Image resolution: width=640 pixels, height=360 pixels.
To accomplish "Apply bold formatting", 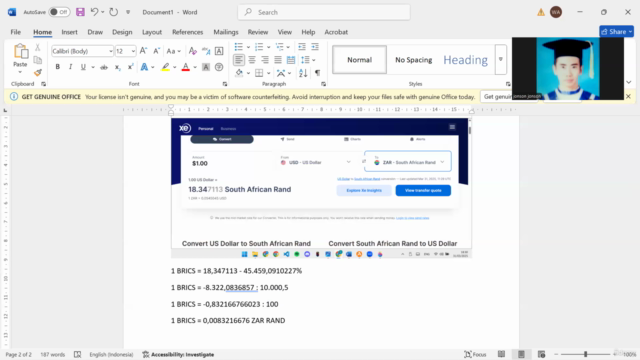I will (x=58, y=67).
